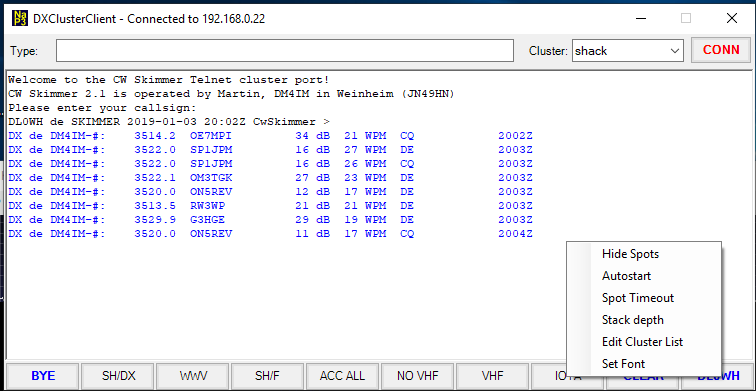This screenshot has width=756, height=391.
Task: Open Edit Cluster List menu entry
Action: click(644, 342)
